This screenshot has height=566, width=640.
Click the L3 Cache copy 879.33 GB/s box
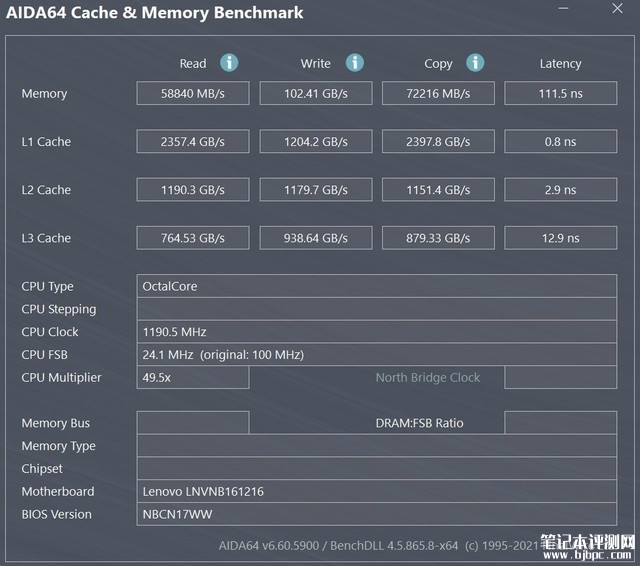pyautogui.click(x=438, y=238)
